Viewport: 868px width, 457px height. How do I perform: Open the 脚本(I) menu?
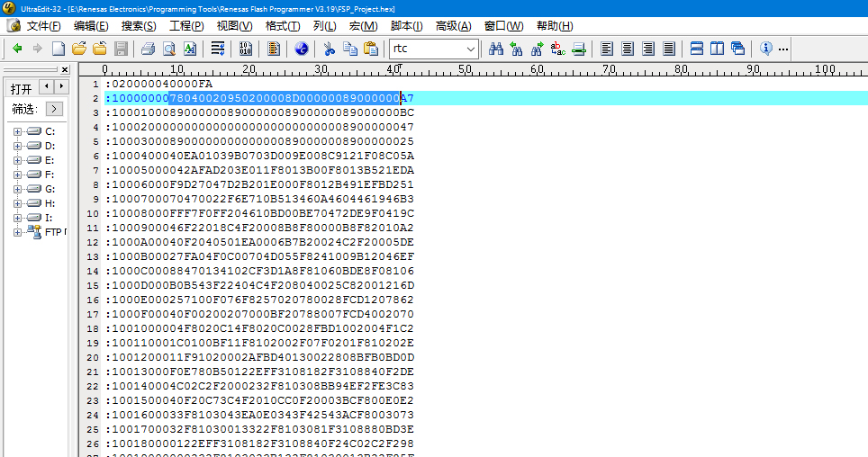pyautogui.click(x=406, y=26)
